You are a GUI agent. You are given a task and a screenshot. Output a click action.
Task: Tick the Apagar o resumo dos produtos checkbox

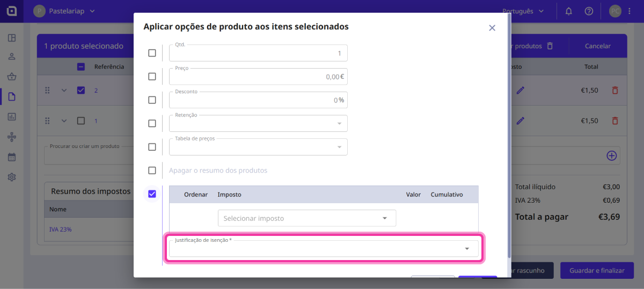click(x=152, y=171)
